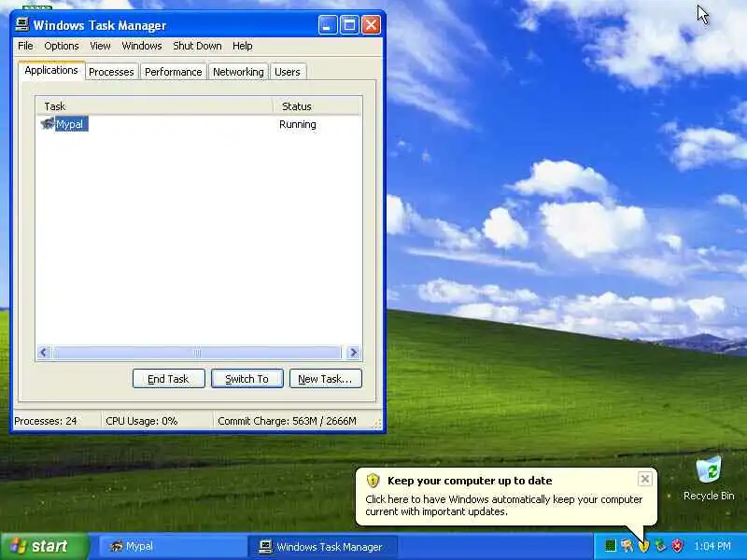Open the File menu

25,46
